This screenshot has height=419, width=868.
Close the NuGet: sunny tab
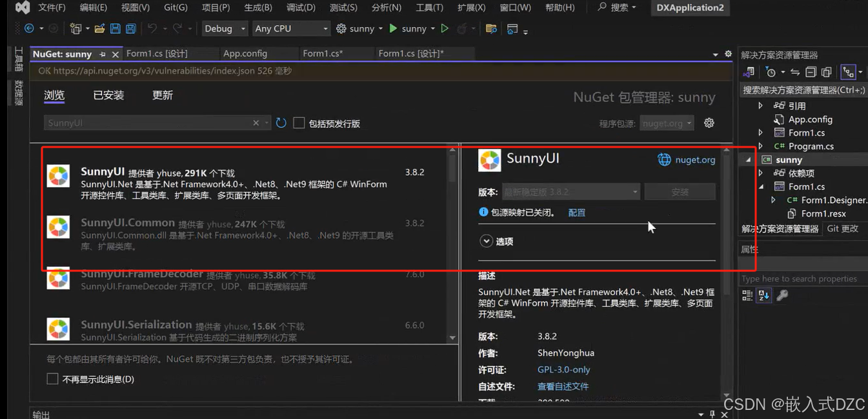tap(116, 54)
